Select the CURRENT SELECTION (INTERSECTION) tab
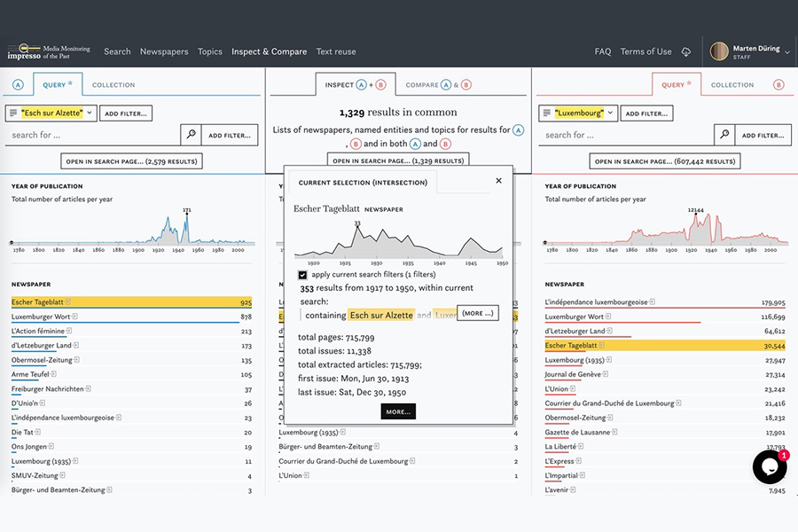 (x=363, y=183)
